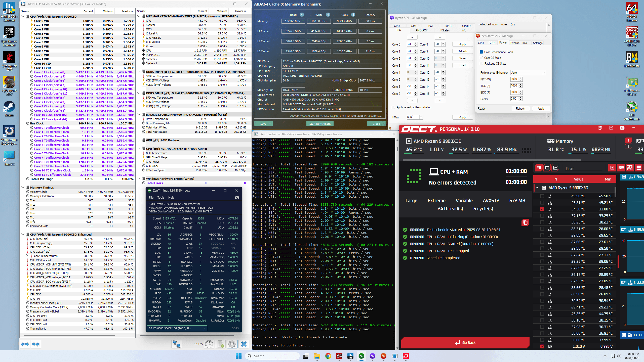Check Apply saved profile on startup
The image size is (644, 362).
click(x=393, y=107)
